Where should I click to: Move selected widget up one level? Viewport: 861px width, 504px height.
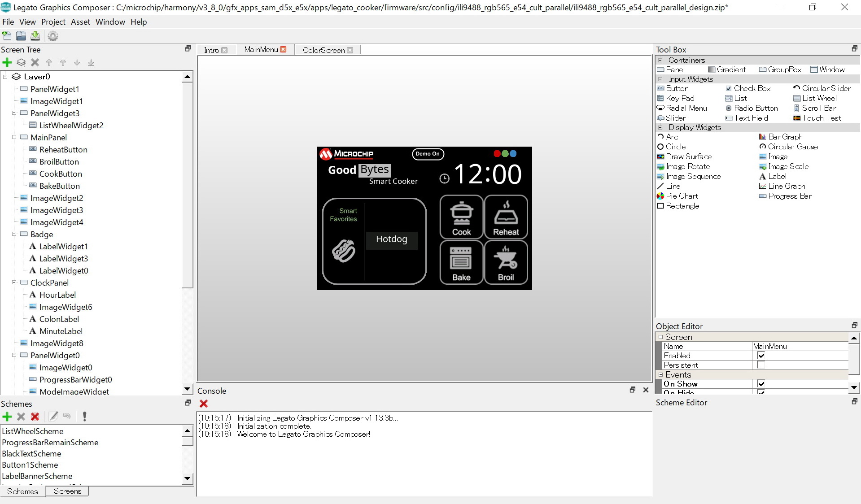click(x=49, y=62)
